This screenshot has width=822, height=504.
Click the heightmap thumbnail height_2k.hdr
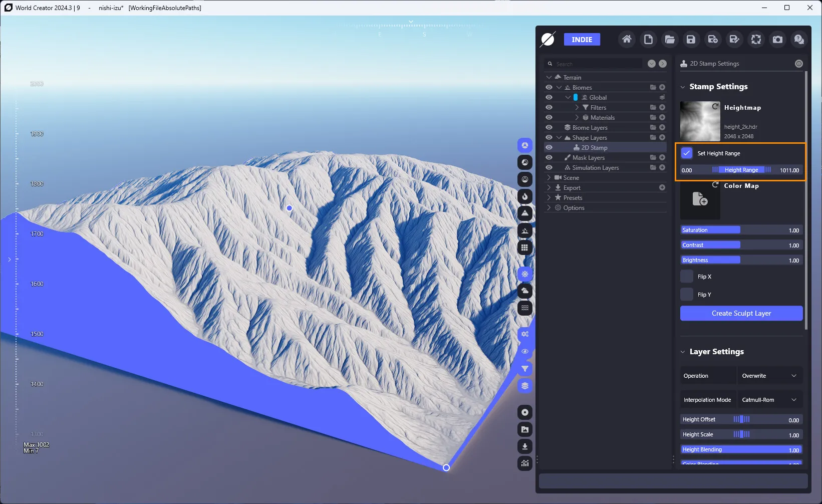point(700,121)
